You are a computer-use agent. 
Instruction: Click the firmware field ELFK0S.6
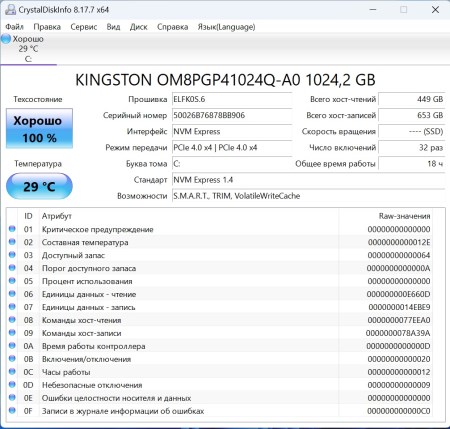point(232,99)
